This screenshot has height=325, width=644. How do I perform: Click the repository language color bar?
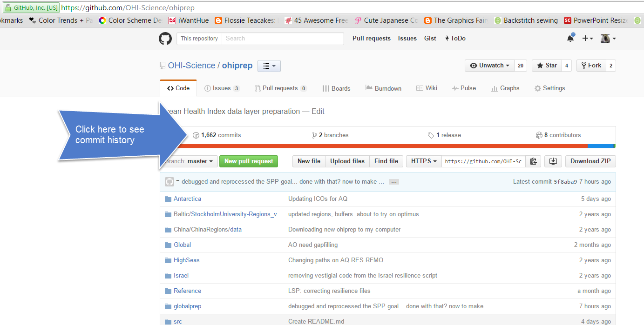pyautogui.click(x=388, y=146)
